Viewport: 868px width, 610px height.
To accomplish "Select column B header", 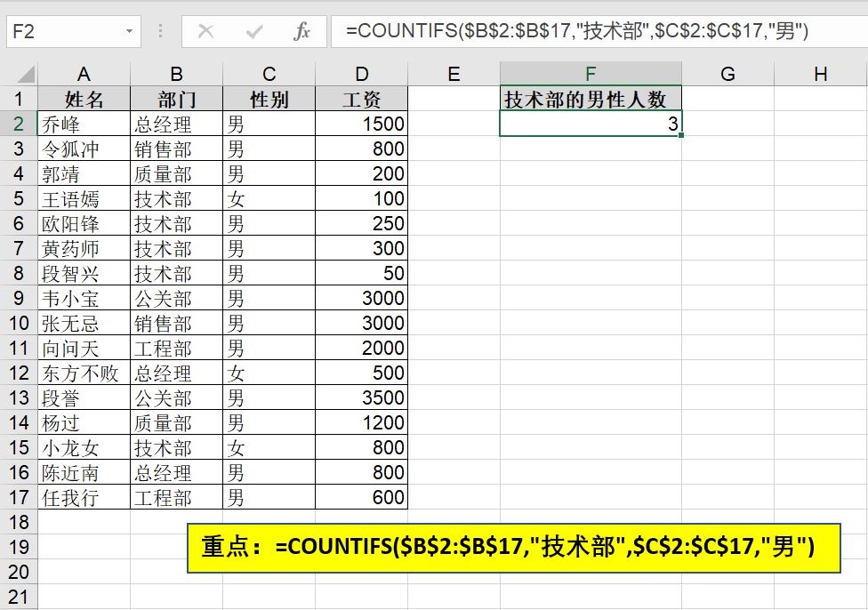I will [x=176, y=74].
